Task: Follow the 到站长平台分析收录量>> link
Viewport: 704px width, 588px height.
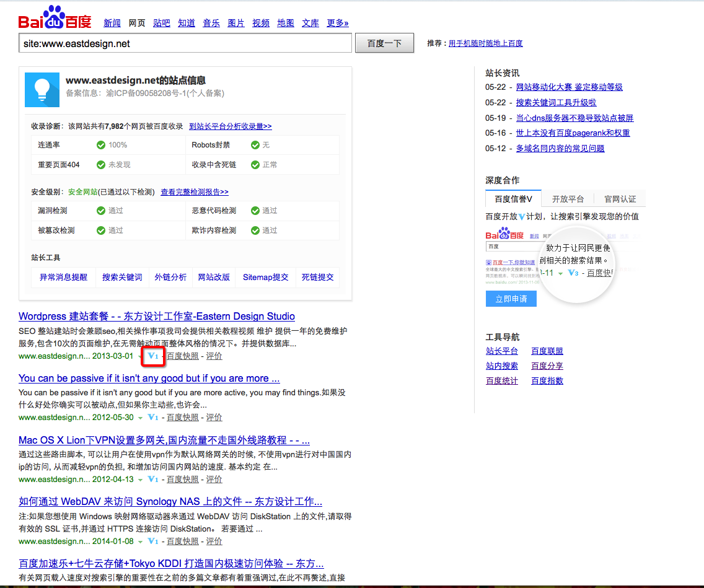Action: click(x=231, y=126)
